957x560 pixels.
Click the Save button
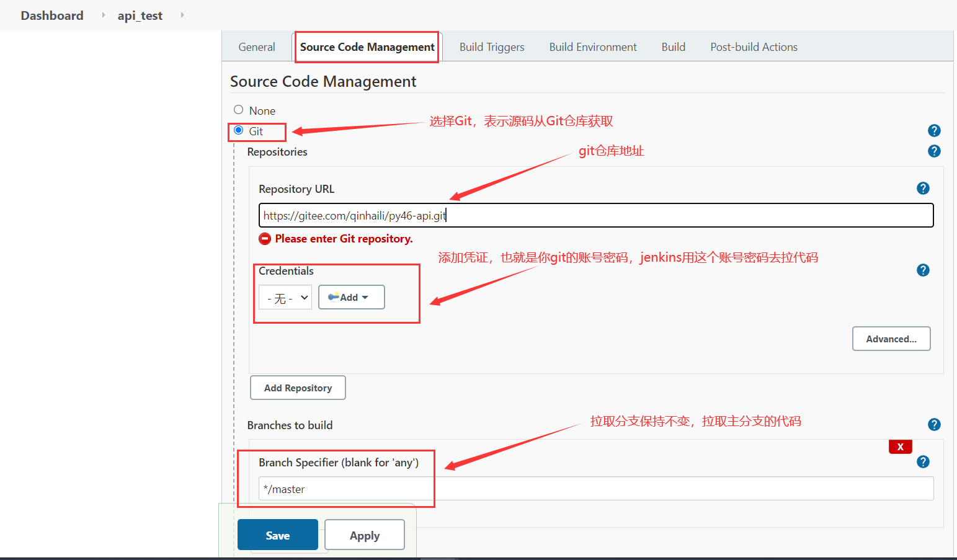pos(277,535)
